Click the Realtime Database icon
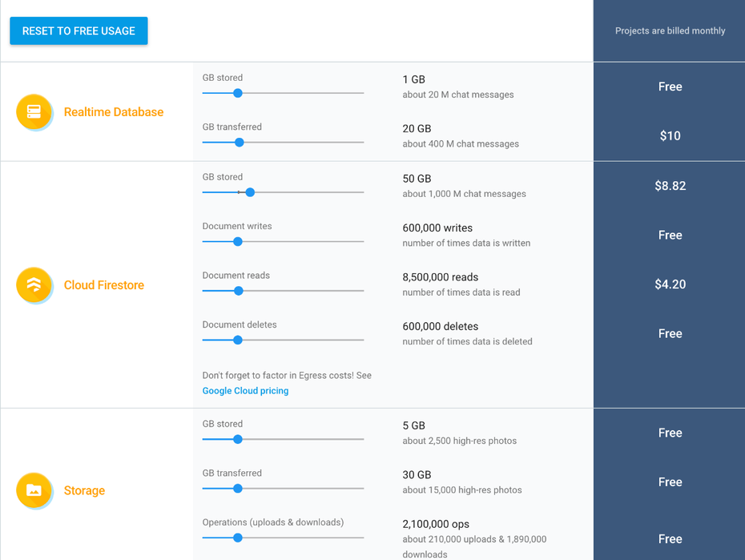The height and width of the screenshot is (560, 745). coord(34,112)
